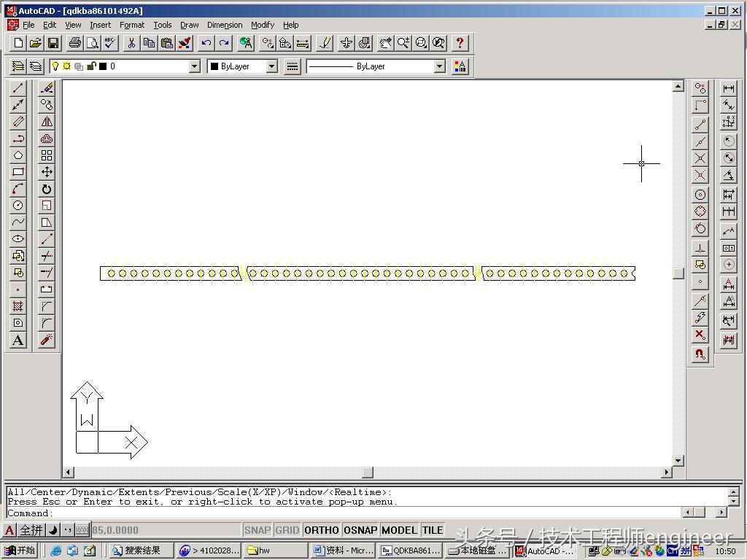Open the ByLayer linetype dropdown
The width and height of the screenshot is (747, 560).
pyautogui.click(x=439, y=66)
